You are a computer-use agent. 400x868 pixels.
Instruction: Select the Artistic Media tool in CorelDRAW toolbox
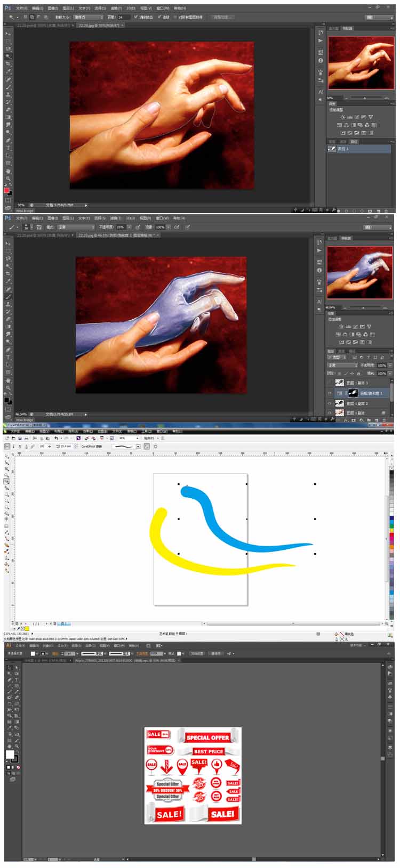click(7, 482)
